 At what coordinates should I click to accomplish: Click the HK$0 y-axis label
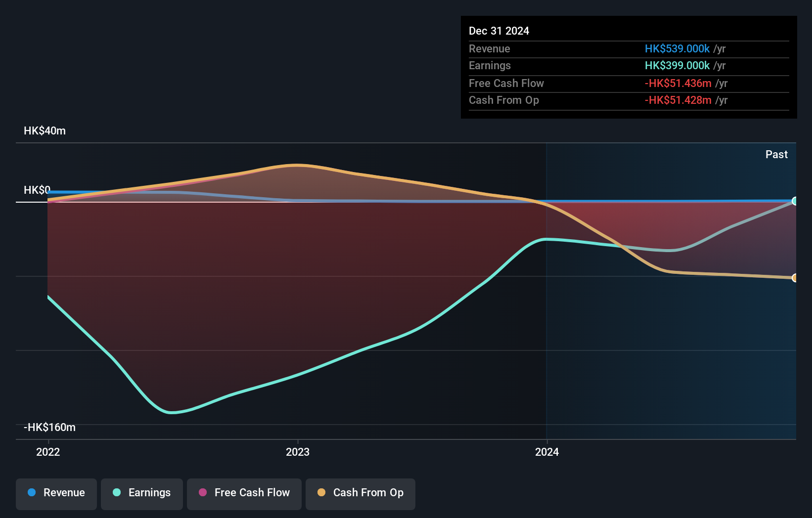(37, 190)
